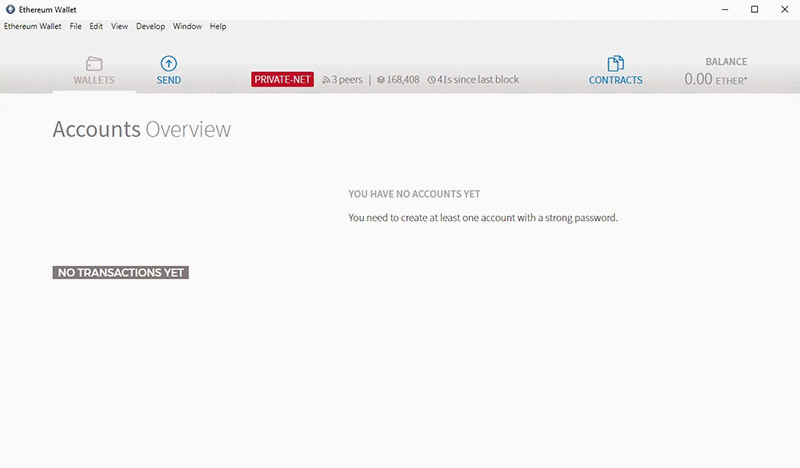The width and height of the screenshot is (800, 468).
Task: Minimize the Ethereum Wallet window
Action: 724,10
